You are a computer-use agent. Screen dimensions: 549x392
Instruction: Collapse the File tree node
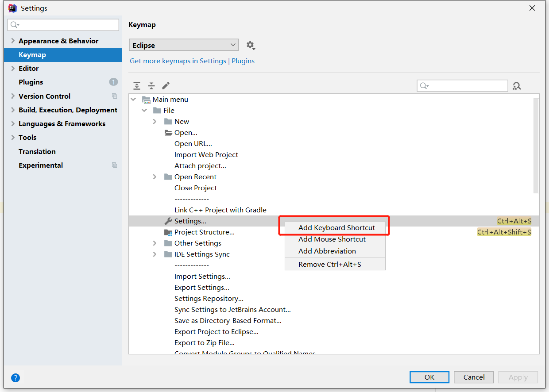tap(144, 111)
